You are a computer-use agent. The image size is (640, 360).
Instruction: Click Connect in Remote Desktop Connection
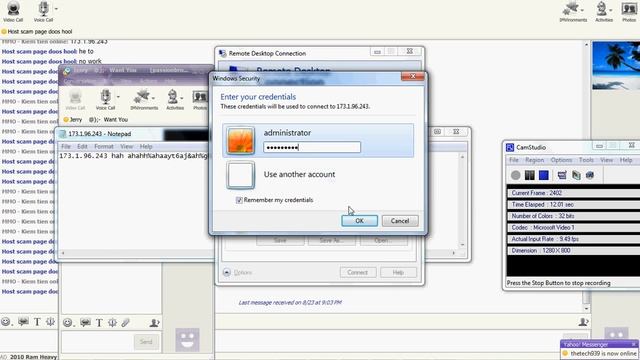(358, 272)
